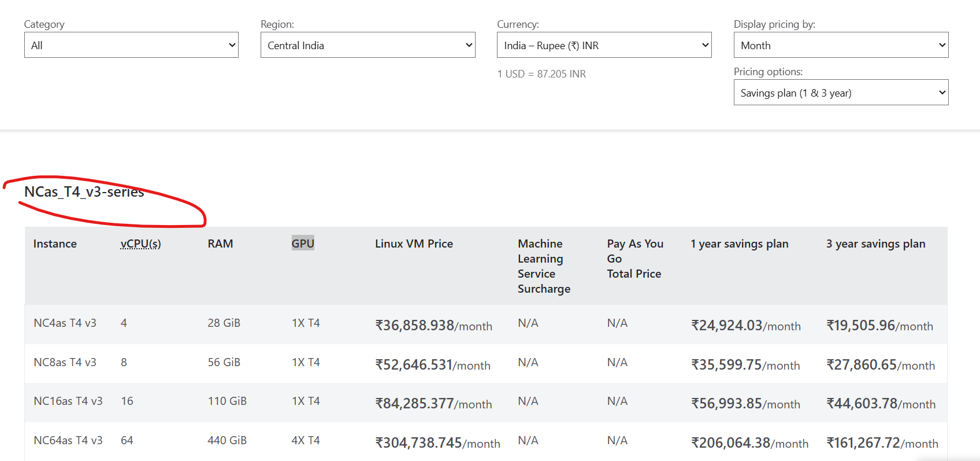The image size is (980, 461).
Task: Click the Linux VM Price column header
Action: [x=414, y=244]
